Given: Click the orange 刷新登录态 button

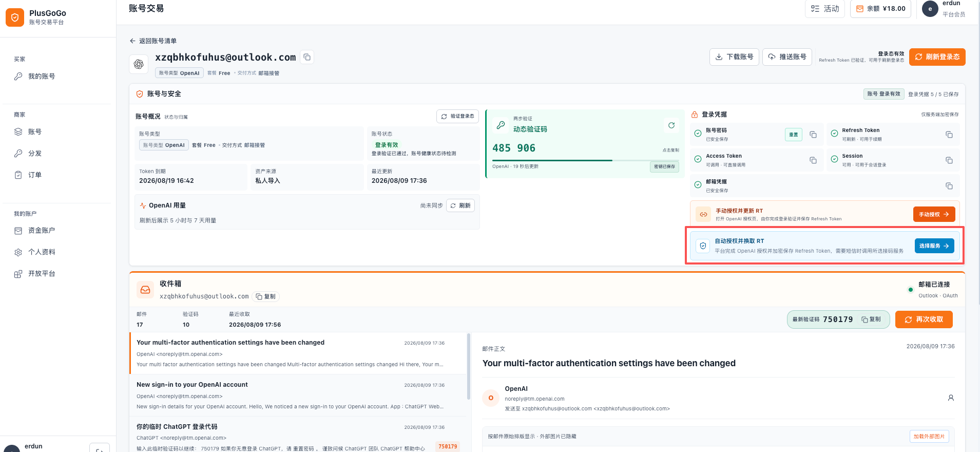Looking at the screenshot, I should (937, 57).
